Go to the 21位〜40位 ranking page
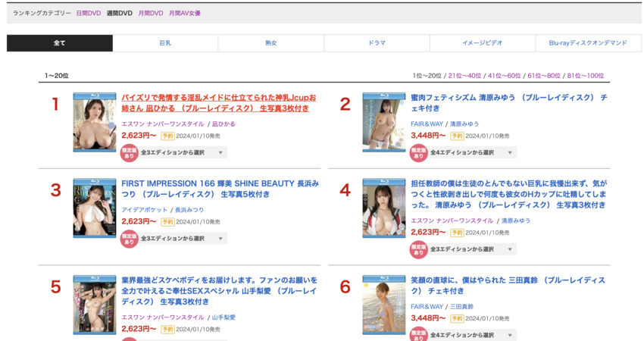The width and height of the screenshot is (644, 341). pyautogui.click(x=464, y=76)
